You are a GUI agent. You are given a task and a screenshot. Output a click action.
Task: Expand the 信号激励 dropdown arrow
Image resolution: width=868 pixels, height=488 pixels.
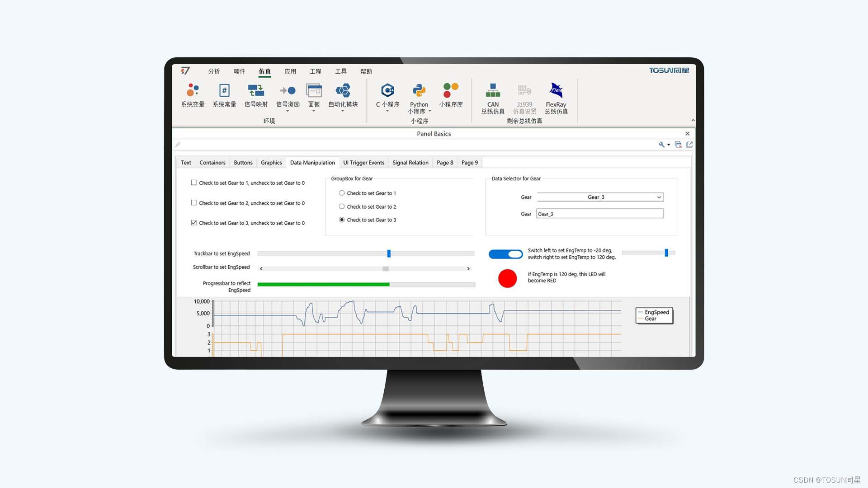tap(288, 111)
